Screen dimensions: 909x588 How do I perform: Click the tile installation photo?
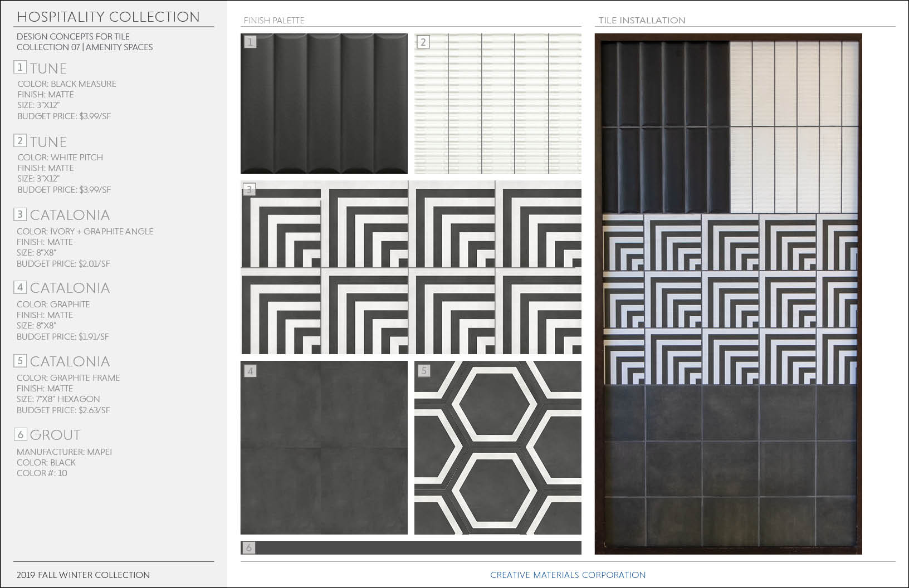[x=728, y=294]
